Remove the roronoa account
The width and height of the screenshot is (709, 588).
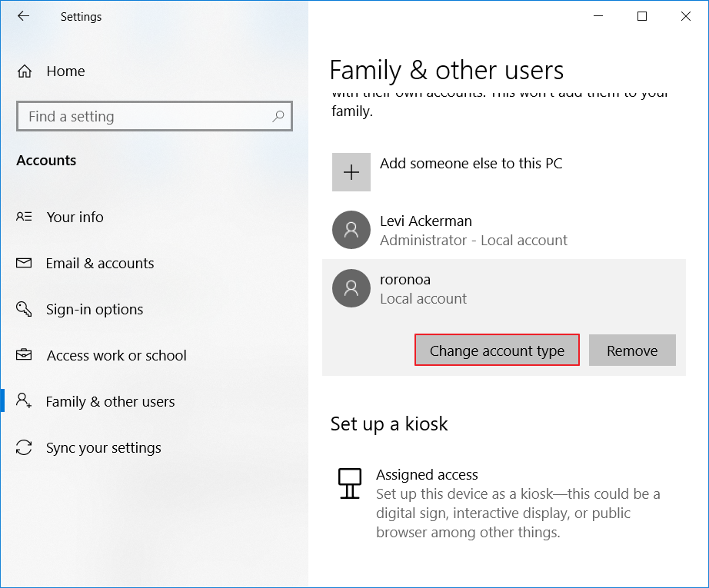pos(631,350)
